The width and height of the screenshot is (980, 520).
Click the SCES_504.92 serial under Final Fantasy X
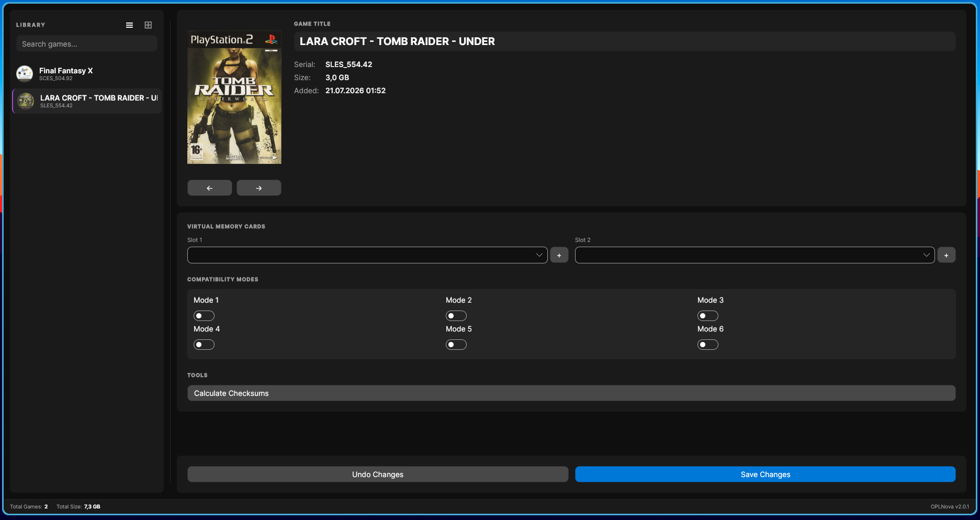56,79
